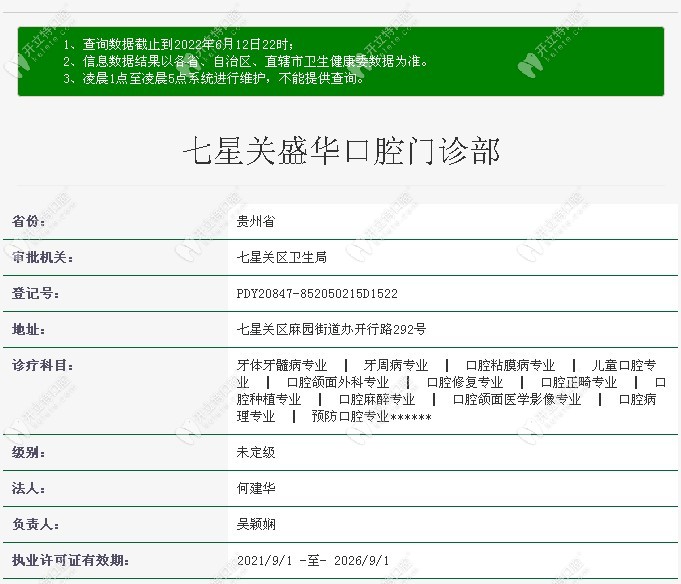Select legal person name 何建华
The width and height of the screenshot is (681, 584).
pyautogui.click(x=256, y=488)
